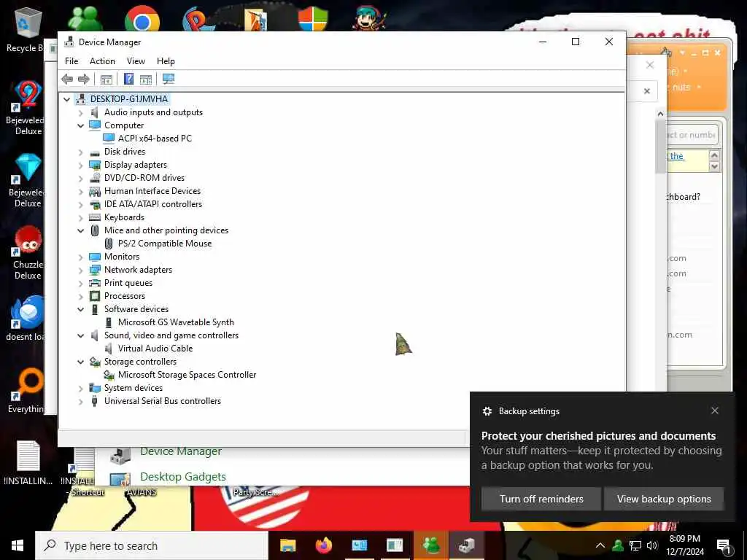Click the Scan for hardware changes monitor icon
The height and width of the screenshot is (560, 747).
[x=169, y=79]
